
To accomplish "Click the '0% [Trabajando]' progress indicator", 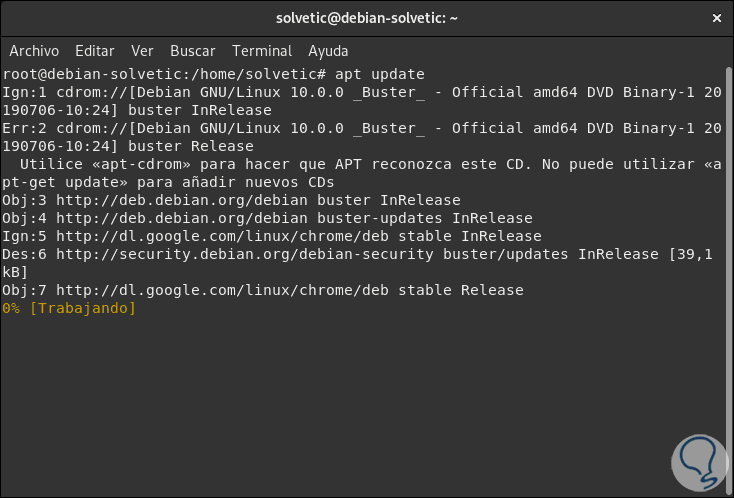I will tap(69, 308).
